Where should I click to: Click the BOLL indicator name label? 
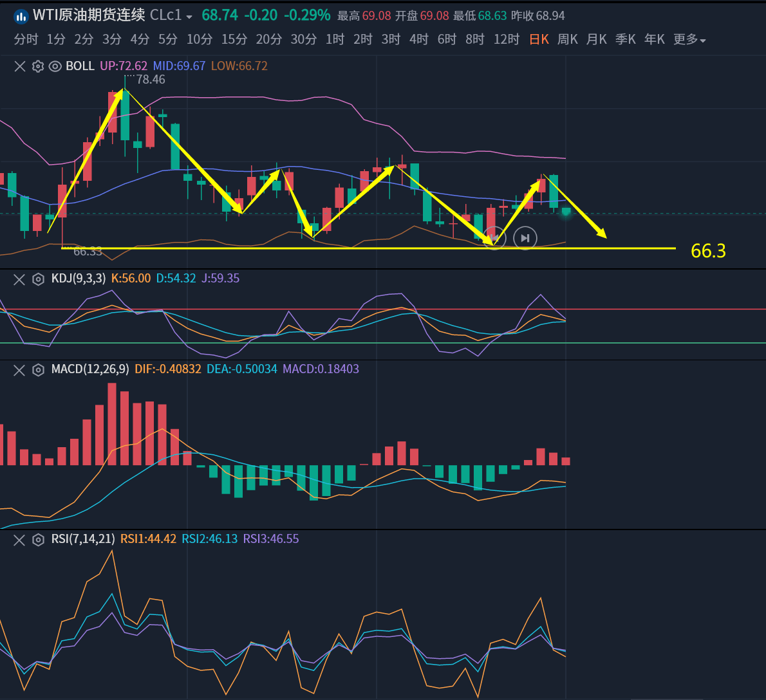[80, 66]
